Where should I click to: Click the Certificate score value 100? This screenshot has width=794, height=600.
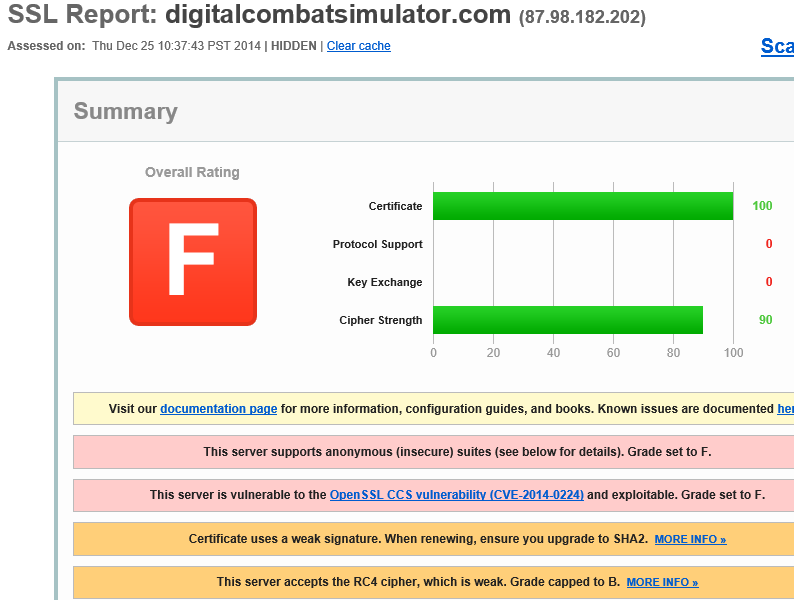762,206
